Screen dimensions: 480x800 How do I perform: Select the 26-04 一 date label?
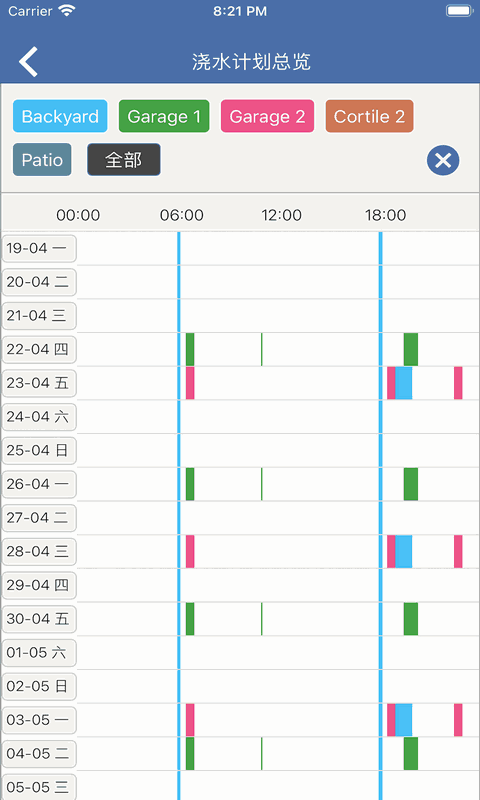(x=39, y=484)
